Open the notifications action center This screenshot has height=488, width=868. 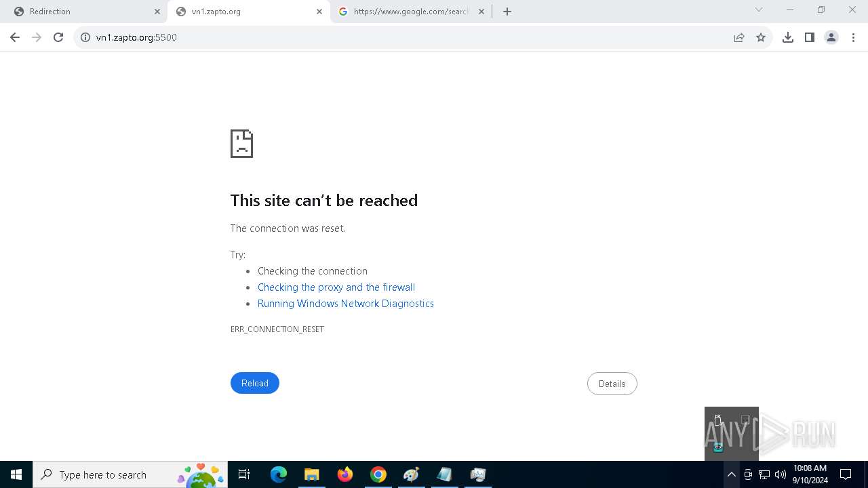coord(846,474)
